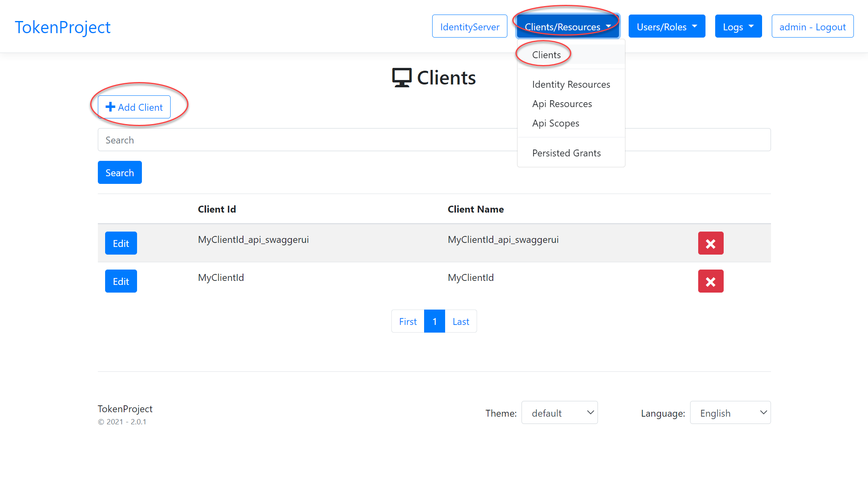Image resolution: width=868 pixels, height=489 pixels.
Task: Collapse the Clients/Resources dropdown
Action: click(567, 27)
